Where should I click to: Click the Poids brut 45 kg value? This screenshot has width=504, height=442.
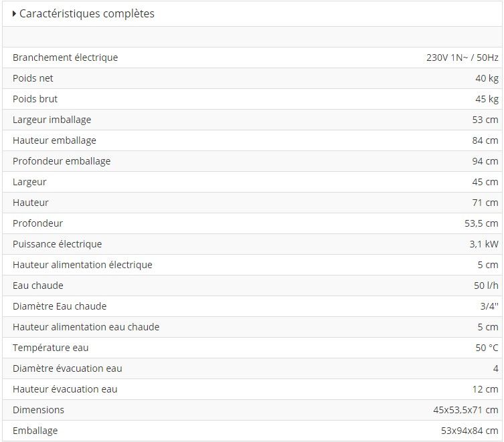click(487, 99)
